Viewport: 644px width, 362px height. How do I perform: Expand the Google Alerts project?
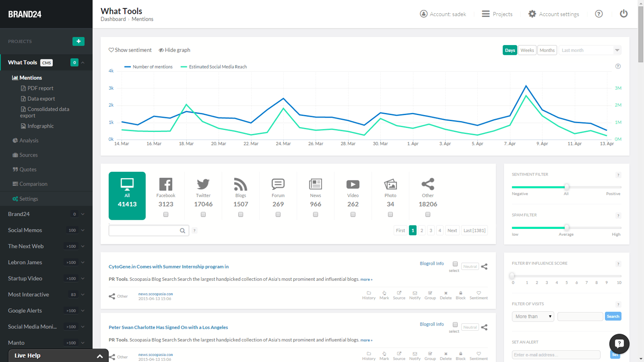click(x=83, y=310)
